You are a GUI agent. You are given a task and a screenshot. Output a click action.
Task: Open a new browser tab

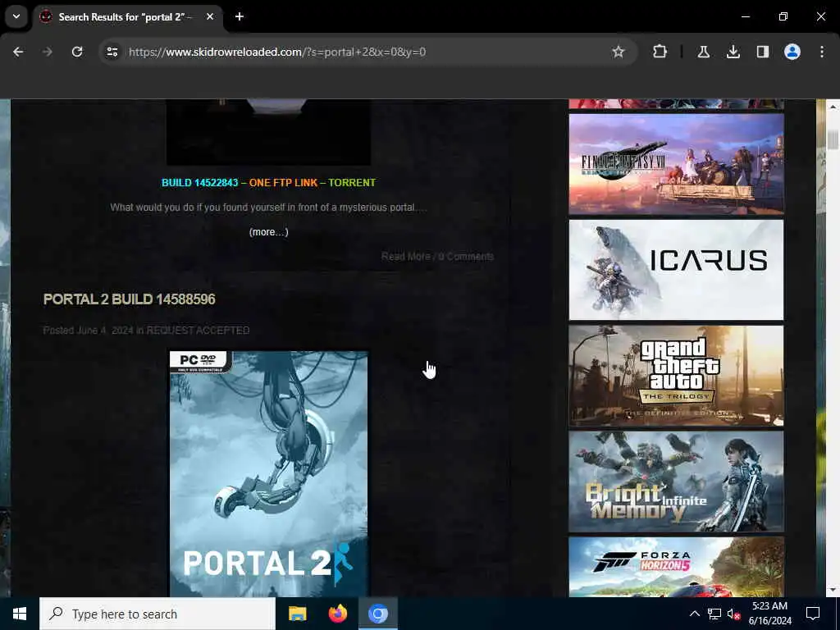point(240,16)
